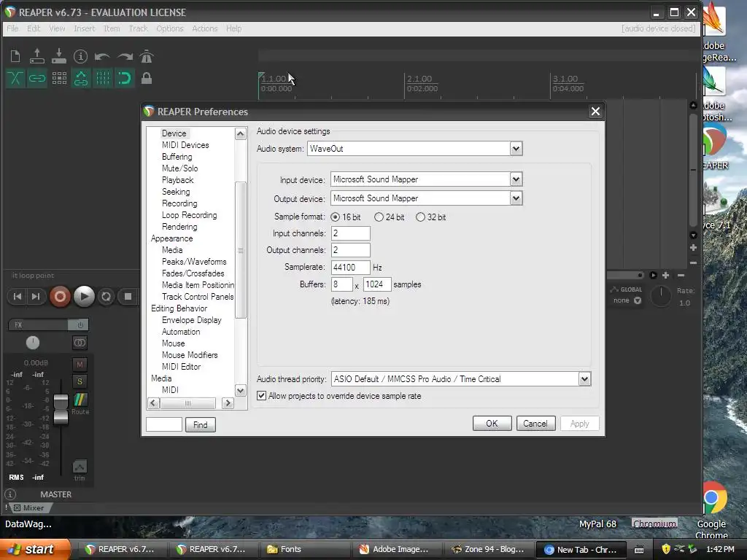Viewport: 747px width, 560px height.
Task: Toggle the lock padlock icon
Action: click(x=147, y=78)
